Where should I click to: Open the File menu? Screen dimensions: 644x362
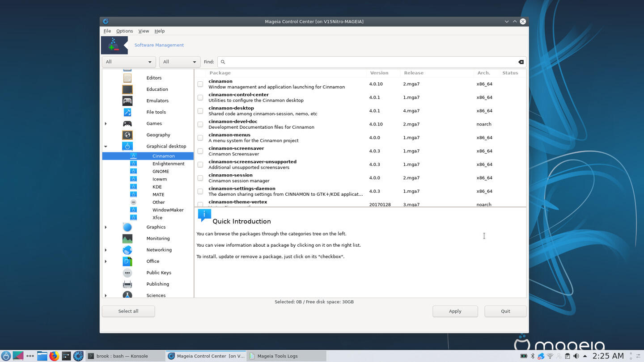pos(107,31)
